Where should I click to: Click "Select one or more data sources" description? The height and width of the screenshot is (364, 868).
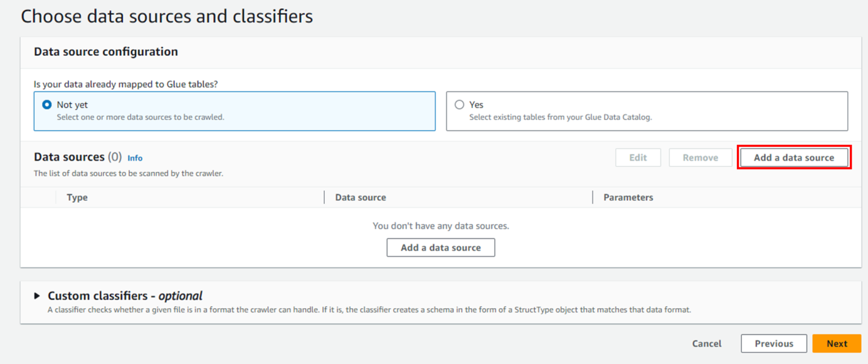pyautogui.click(x=141, y=118)
